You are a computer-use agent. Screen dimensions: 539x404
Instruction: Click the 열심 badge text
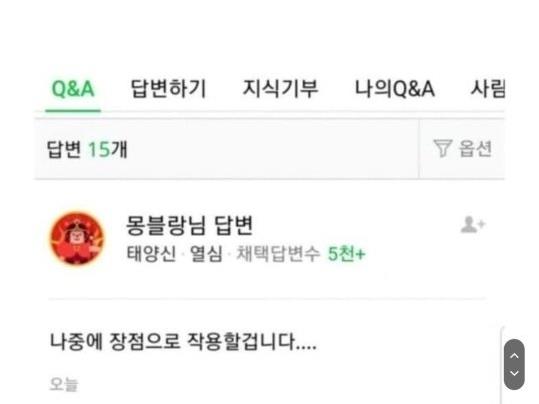pos(206,254)
